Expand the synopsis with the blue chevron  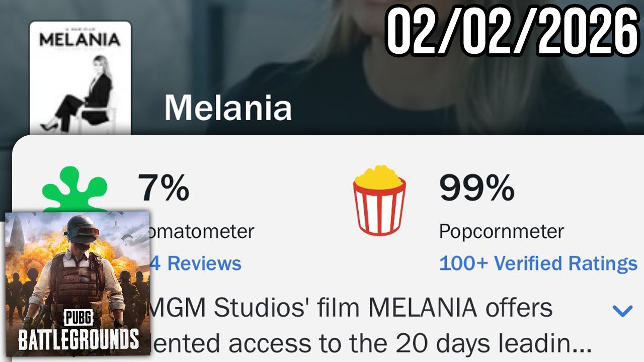622,311
